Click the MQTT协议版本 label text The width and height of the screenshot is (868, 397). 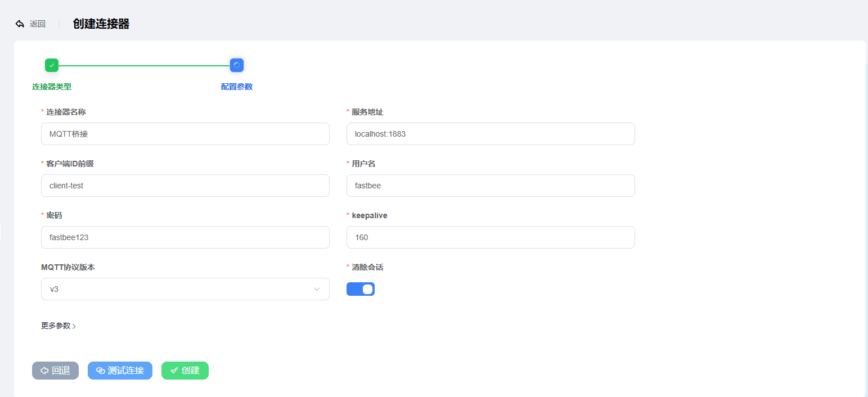(68, 267)
